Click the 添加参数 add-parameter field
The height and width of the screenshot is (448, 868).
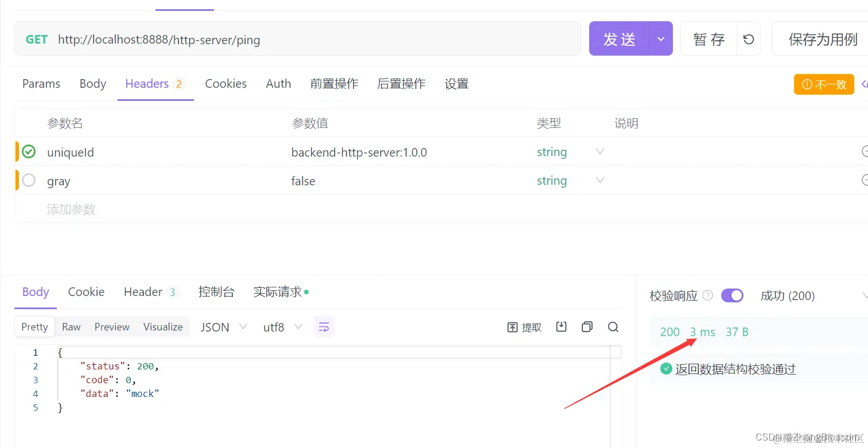71,209
